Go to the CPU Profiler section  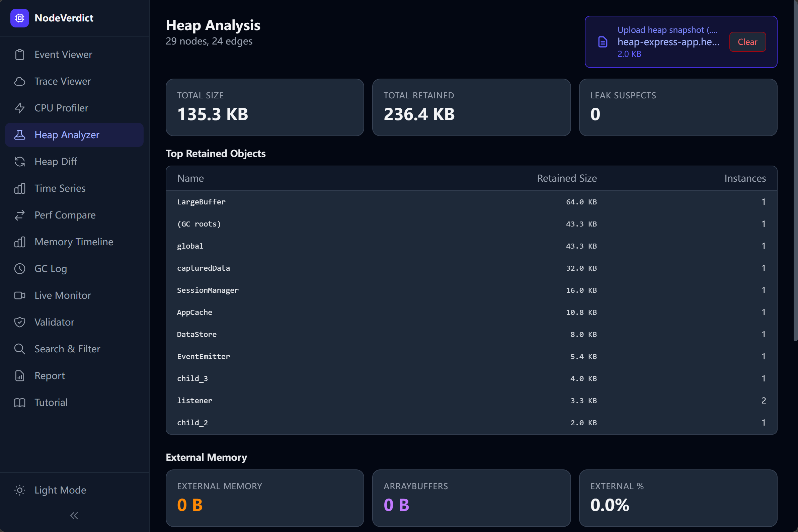point(74,108)
